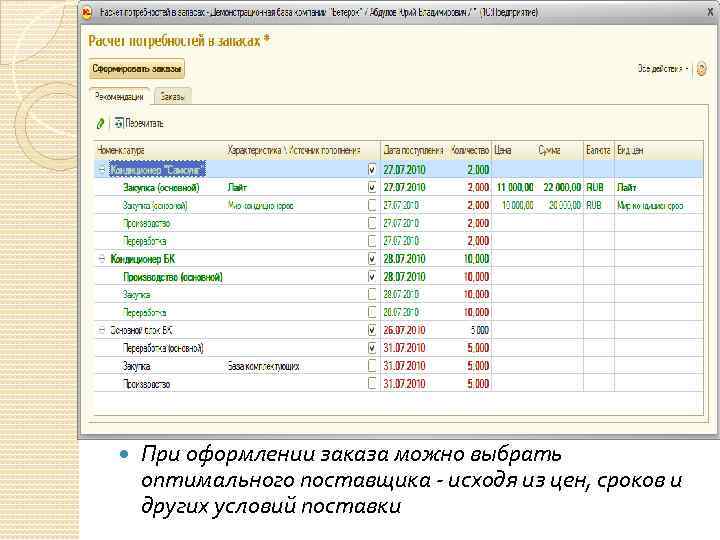Select the Кондиционер БК row name
The width and height of the screenshot is (720, 540).
[143, 259]
